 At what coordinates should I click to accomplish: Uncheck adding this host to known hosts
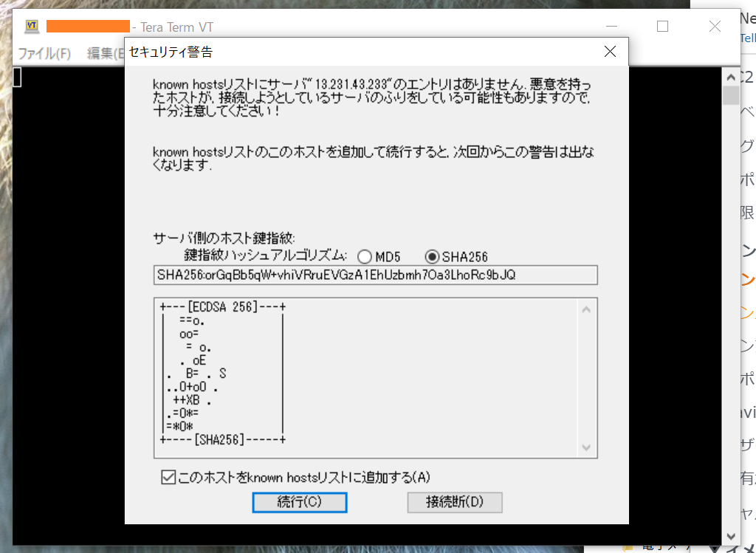(x=166, y=478)
